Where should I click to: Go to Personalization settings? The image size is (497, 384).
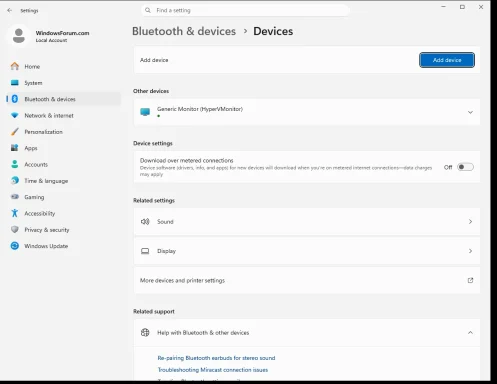point(63,132)
